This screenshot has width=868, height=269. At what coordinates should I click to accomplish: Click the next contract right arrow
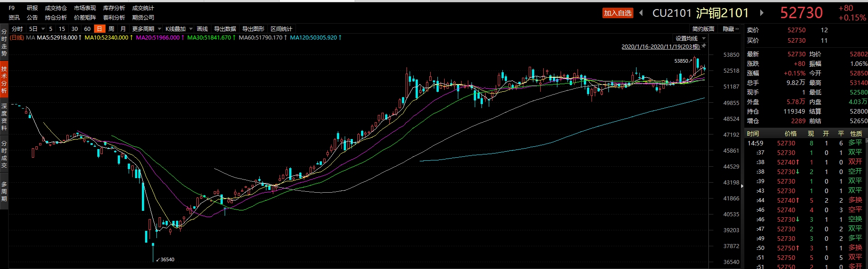[x=762, y=13]
